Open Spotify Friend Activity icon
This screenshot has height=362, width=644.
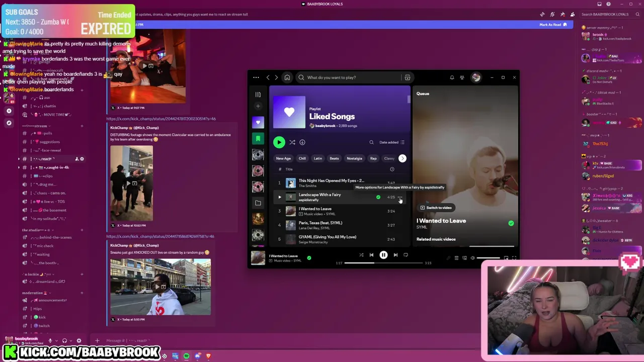click(x=462, y=77)
